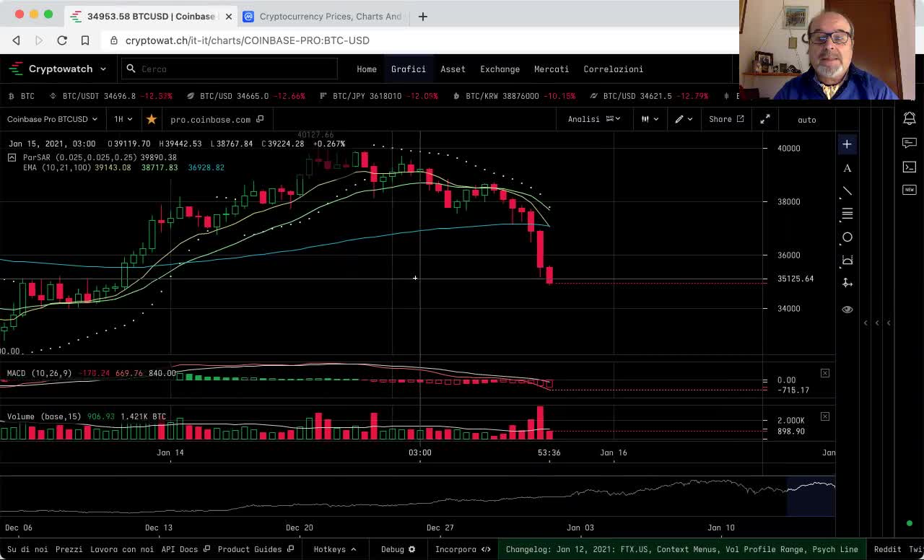This screenshot has width=924, height=560.
Task: Open the Changelog Jan 12, 2021 notice
Action: [x=681, y=549]
